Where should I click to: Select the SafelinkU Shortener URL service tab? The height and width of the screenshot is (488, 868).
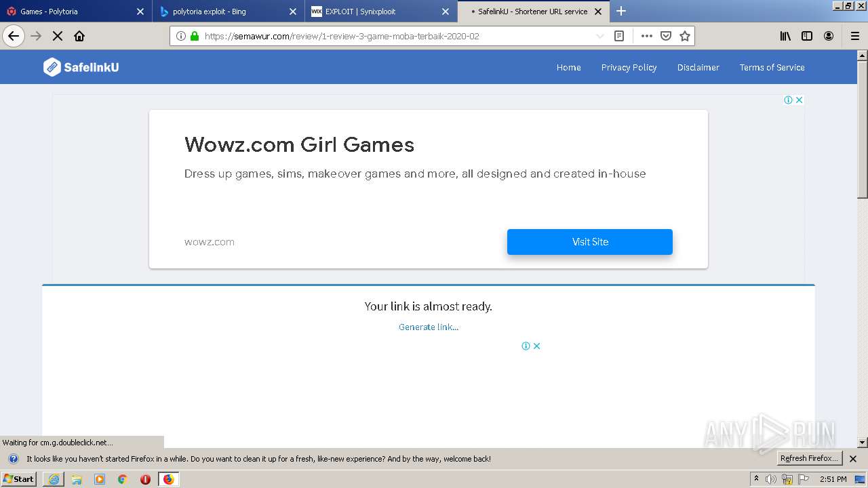pyautogui.click(x=532, y=11)
